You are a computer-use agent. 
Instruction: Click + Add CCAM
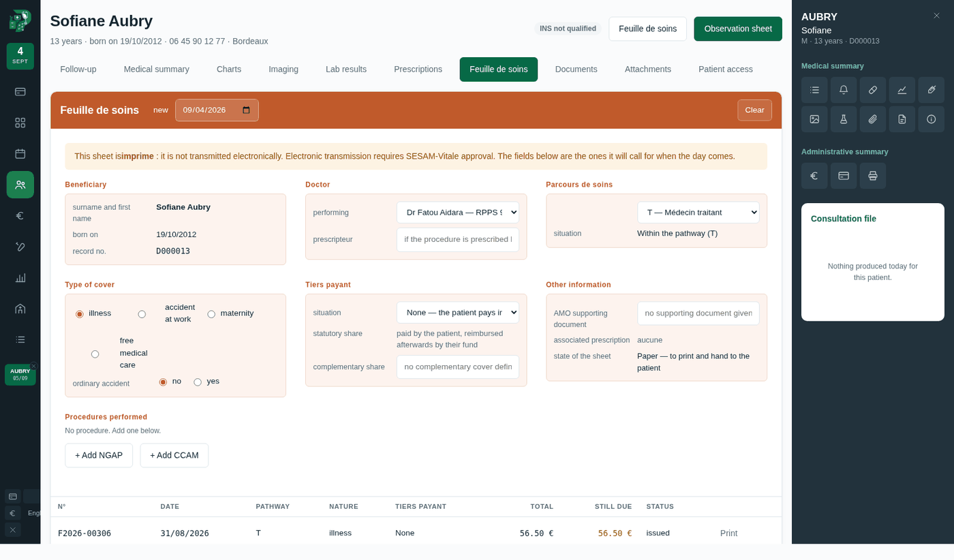point(174,456)
